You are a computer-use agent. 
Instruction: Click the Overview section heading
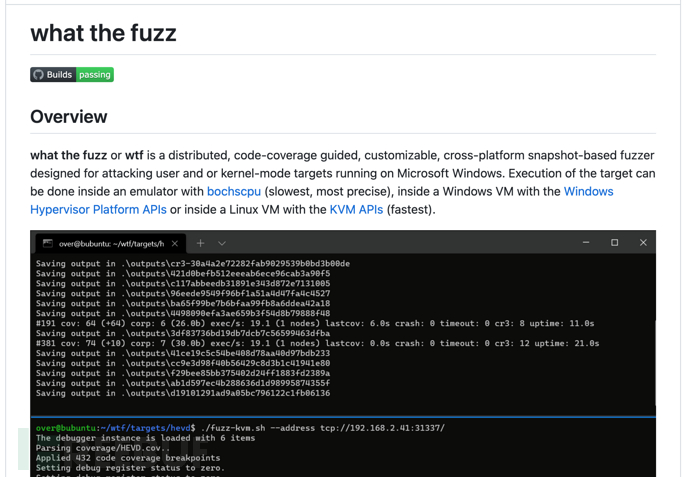(x=68, y=117)
